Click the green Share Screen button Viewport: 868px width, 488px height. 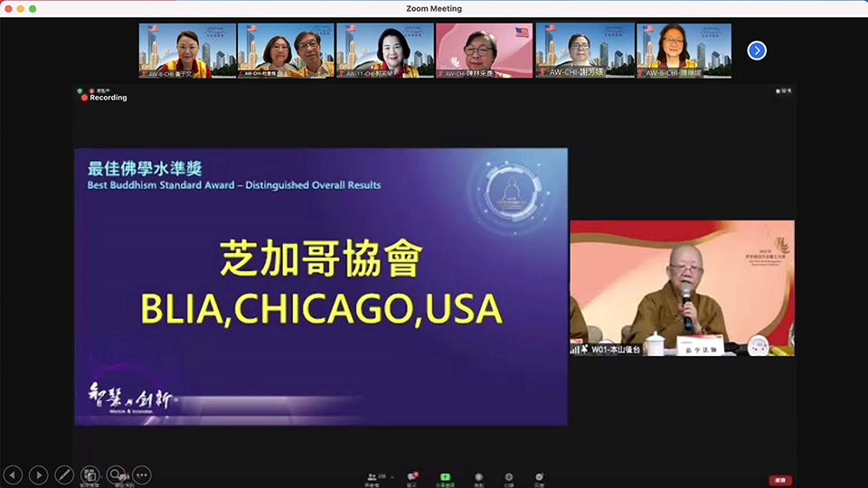445,476
